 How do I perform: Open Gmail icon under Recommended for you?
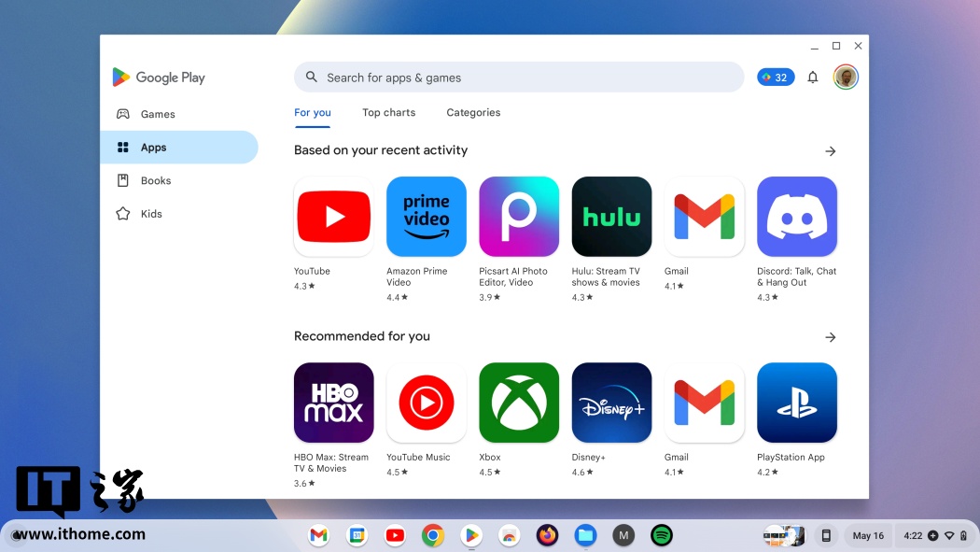pos(705,403)
